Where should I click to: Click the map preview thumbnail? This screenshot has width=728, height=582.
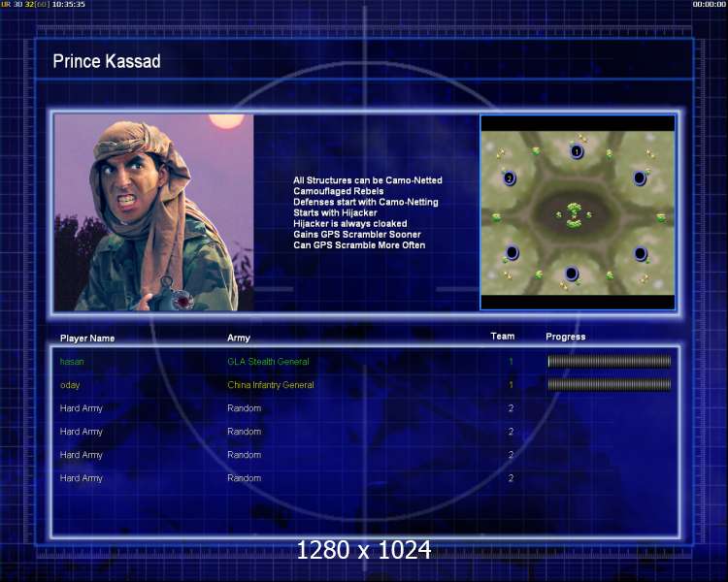pos(578,212)
